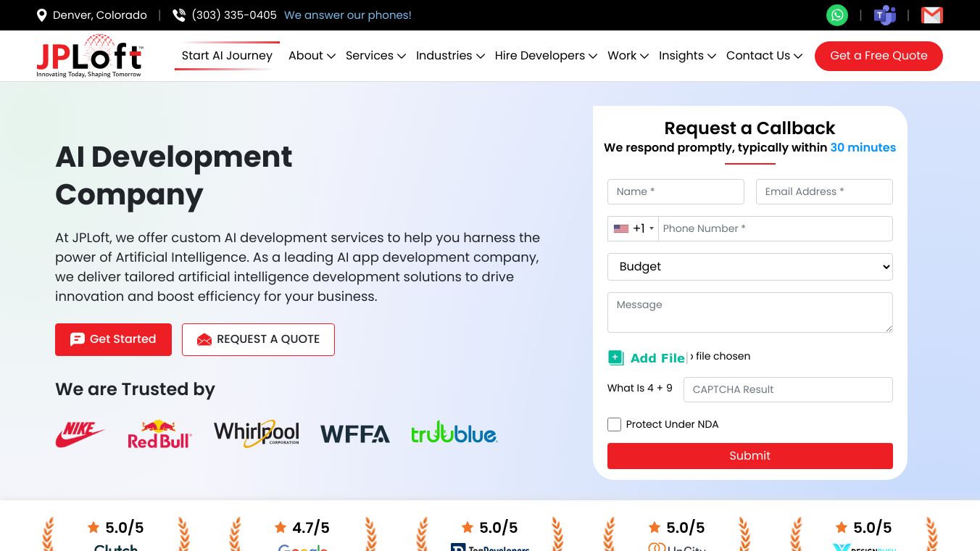Open the Gmail icon in top bar
Image resolution: width=980 pixels, height=551 pixels.
932,15
